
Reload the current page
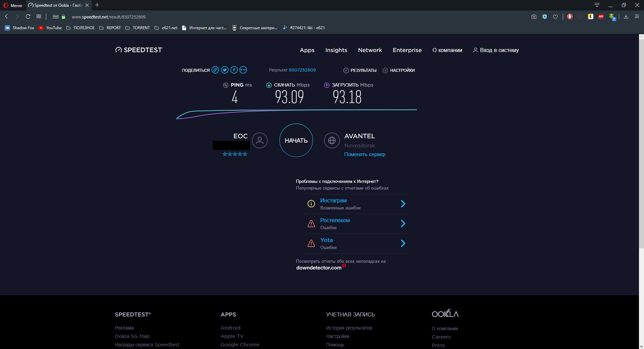pos(28,16)
